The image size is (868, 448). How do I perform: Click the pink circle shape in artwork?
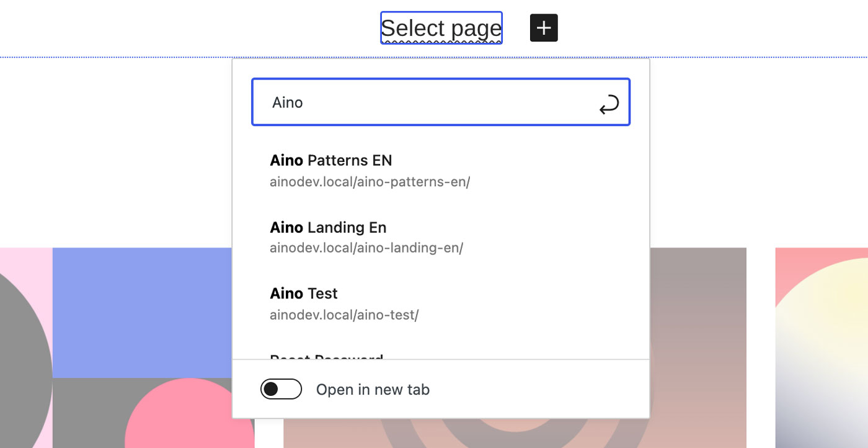[180, 414]
